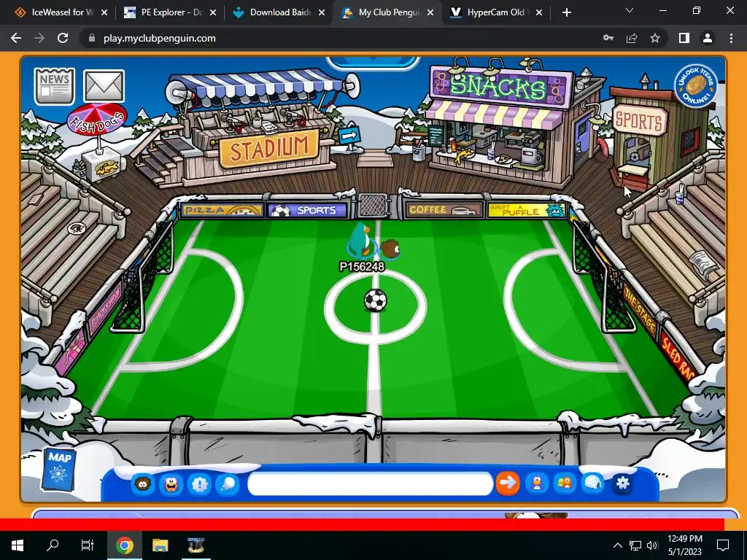The width and height of the screenshot is (747, 560).
Task: Click the brown puffle beside penguin
Action: point(390,249)
